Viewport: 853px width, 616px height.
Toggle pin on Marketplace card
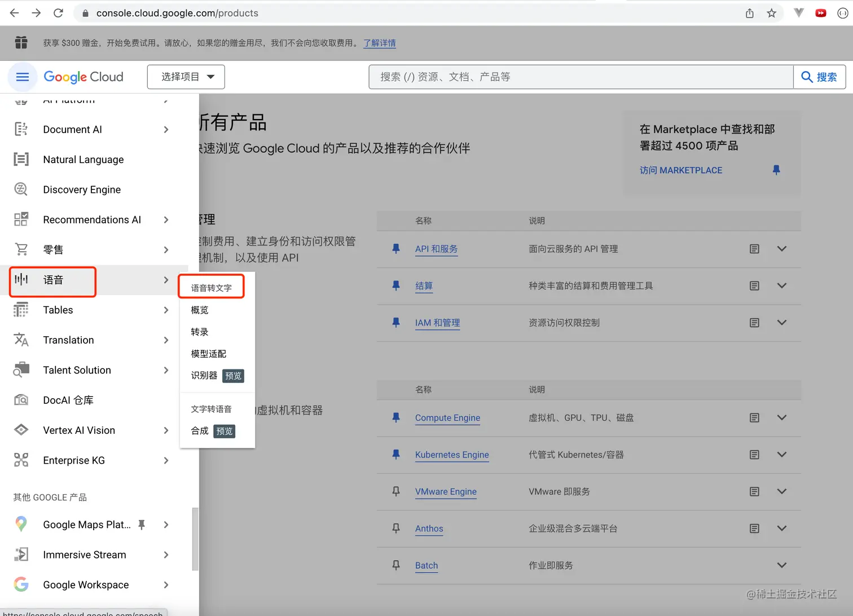pyautogui.click(x=776, y=170)
